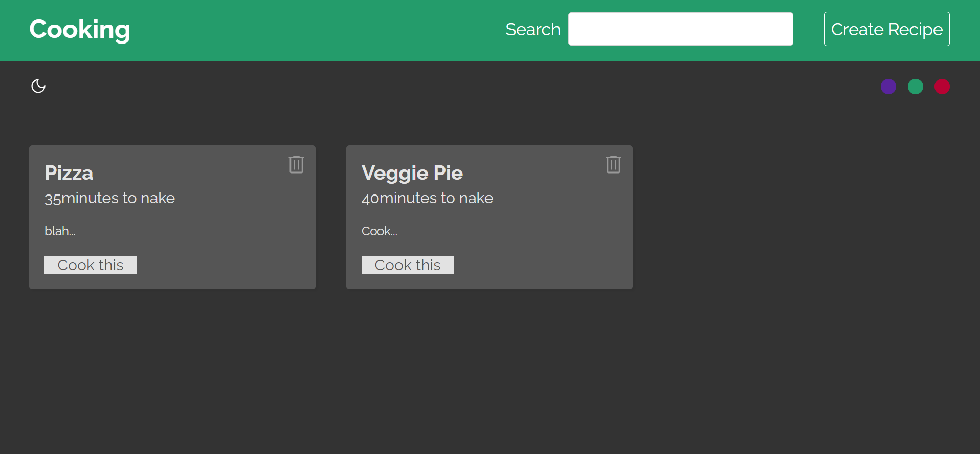Click the Veggie Pie recipe title
The height and width of the screenshot is (454, 980).
(412, 173)
